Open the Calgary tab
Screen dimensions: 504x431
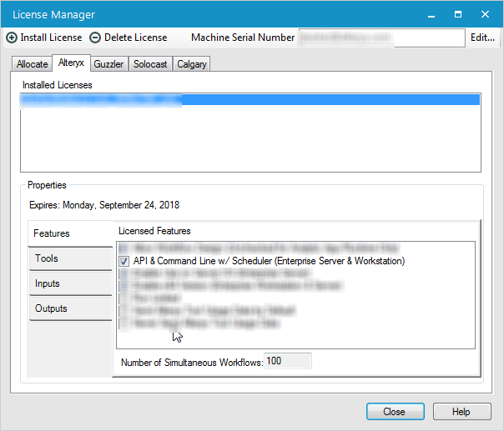tap(192, 64)
